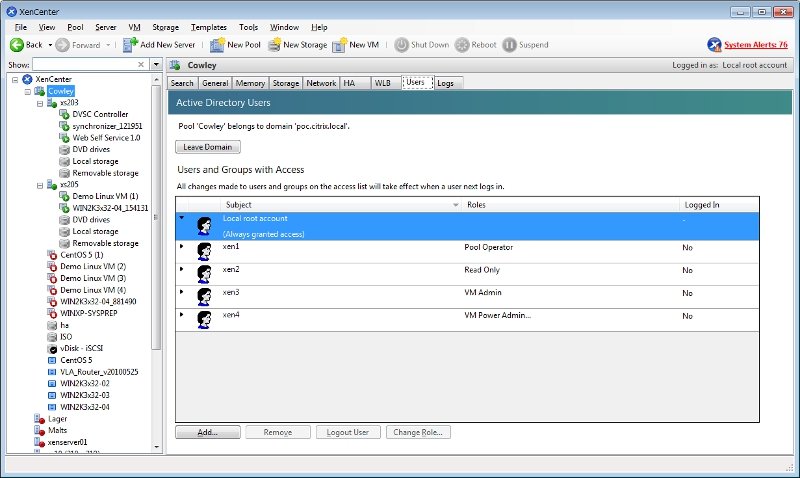Screen dimensions: 800x478
Task: Click the Add New Server icon
Action: tap(130, 45)
